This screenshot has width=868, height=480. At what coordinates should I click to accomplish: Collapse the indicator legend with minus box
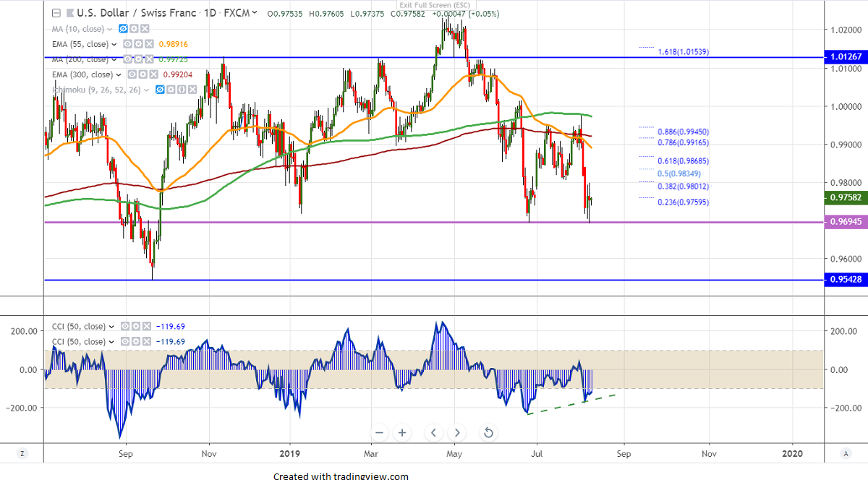pos(56,13)
